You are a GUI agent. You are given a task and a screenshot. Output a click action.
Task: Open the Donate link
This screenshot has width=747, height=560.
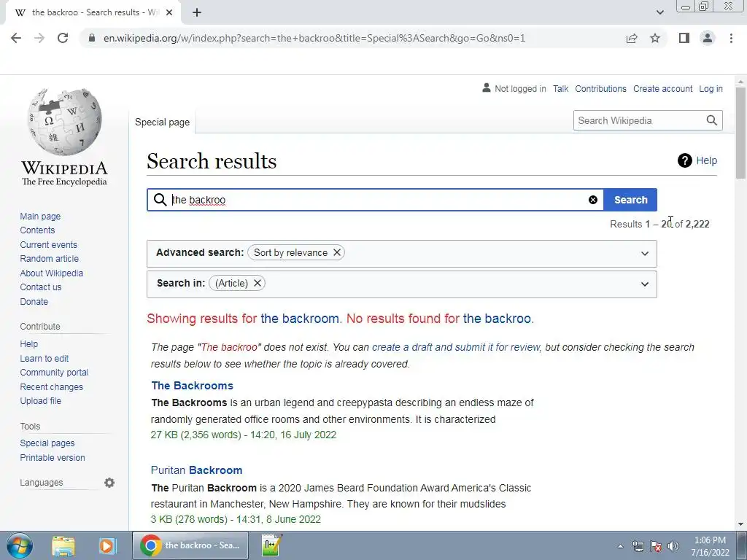pyautogui.click(x=34, y=301)
